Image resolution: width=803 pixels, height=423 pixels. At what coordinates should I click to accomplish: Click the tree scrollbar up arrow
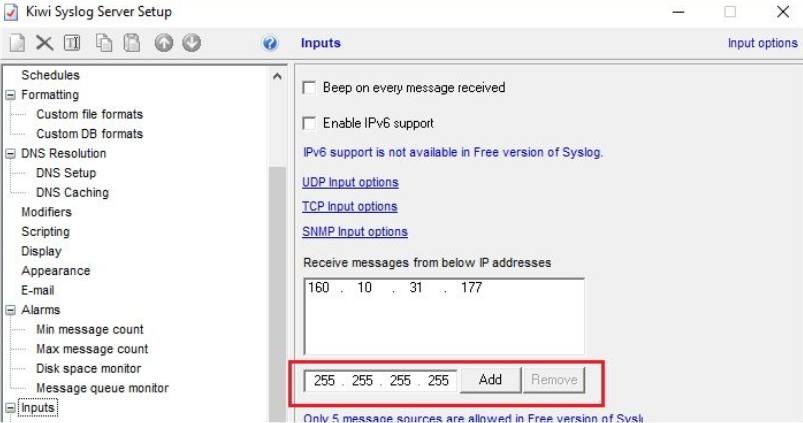[277, 77]
